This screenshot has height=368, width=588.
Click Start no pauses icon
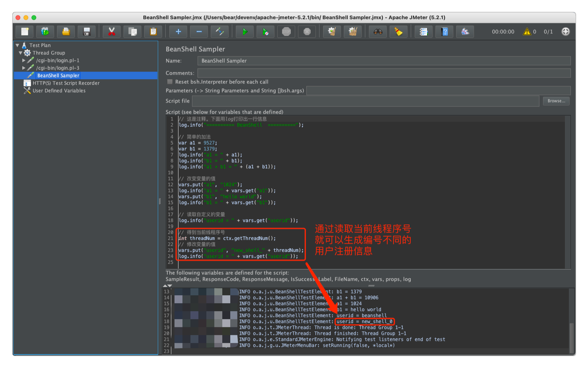point(266,31)
